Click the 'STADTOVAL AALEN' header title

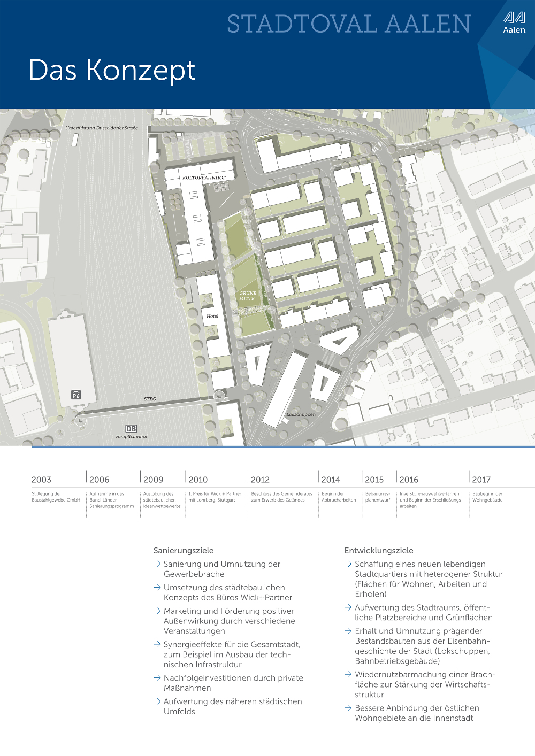click(349, 24)
